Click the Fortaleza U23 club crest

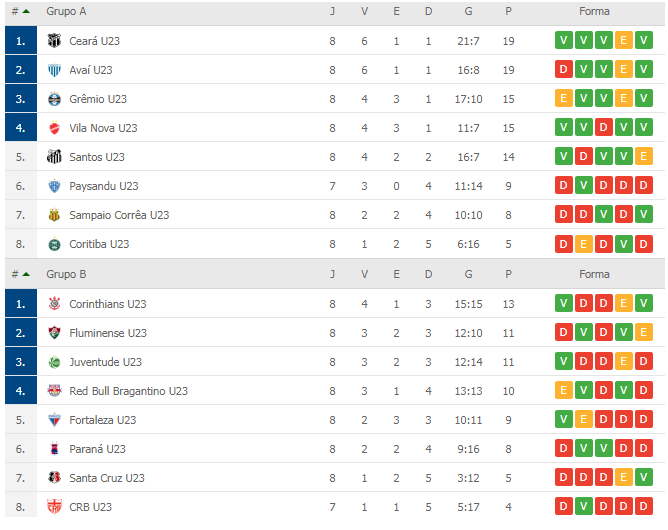click(54, 420)
